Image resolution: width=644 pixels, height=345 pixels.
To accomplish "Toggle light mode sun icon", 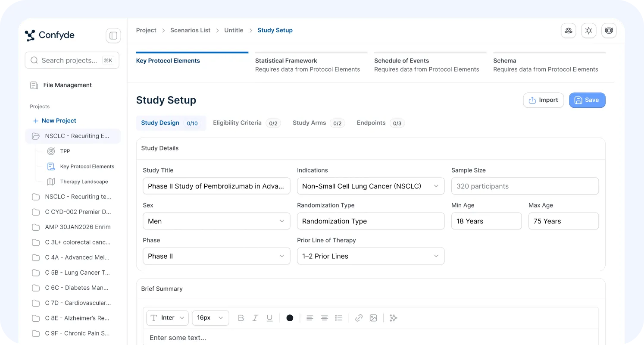I will pos(588,31).
